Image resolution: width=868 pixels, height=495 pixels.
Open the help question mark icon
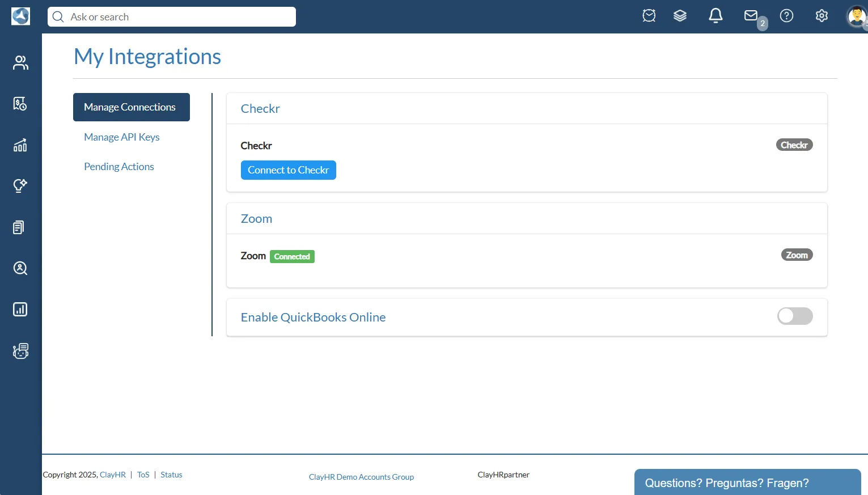tap(786, 16)
